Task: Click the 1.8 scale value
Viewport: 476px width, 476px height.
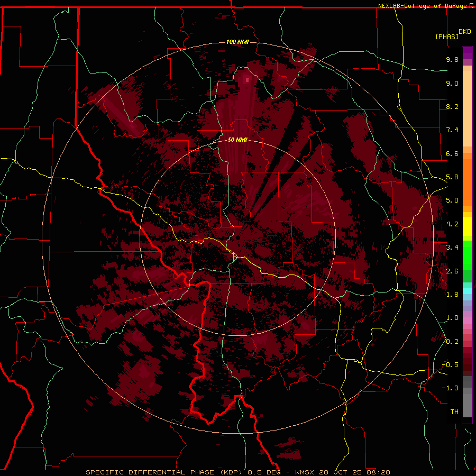Action: click(x=452, y=295)
